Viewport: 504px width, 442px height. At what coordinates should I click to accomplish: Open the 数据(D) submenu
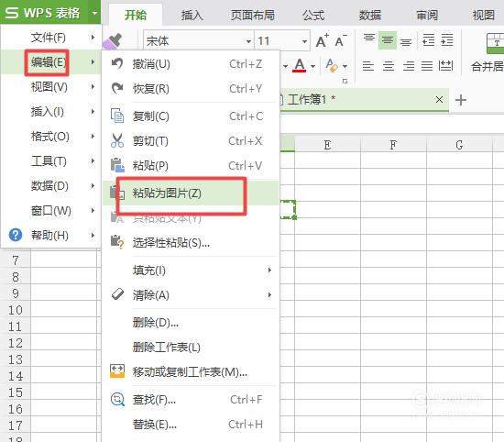point(50,186)
